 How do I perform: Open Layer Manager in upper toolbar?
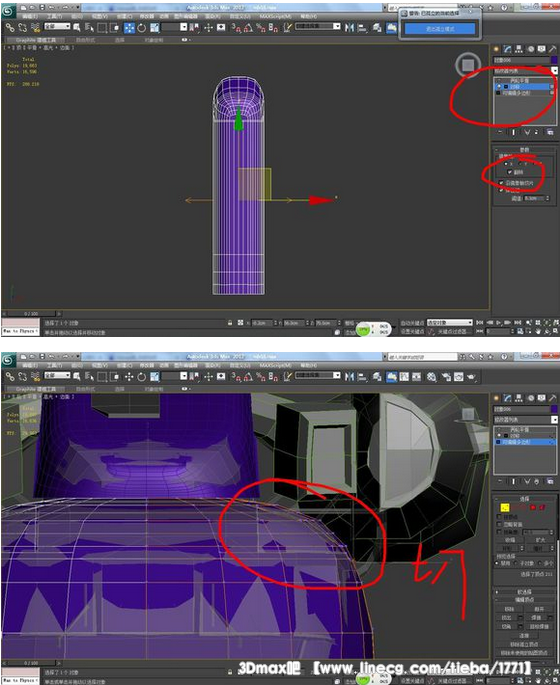[x=377, y=28]
